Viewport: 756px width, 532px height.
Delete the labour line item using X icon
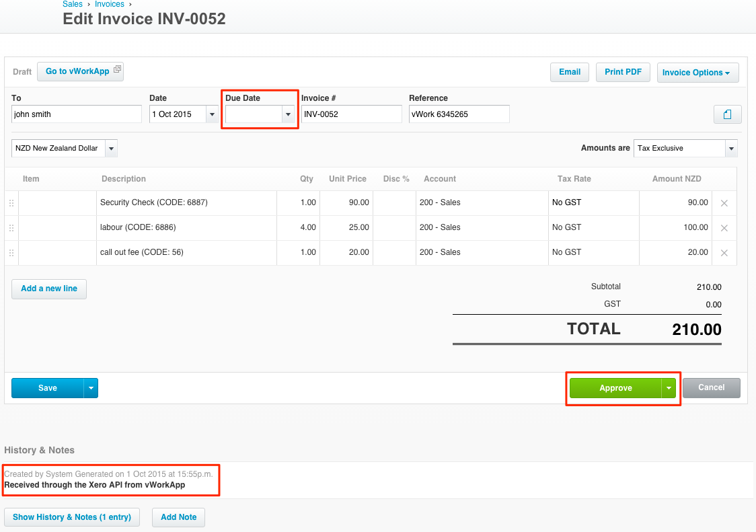724,227
